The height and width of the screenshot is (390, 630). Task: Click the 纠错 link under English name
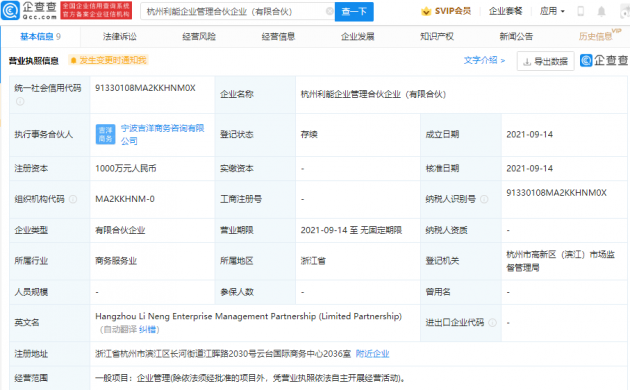[x=147, y=330]
